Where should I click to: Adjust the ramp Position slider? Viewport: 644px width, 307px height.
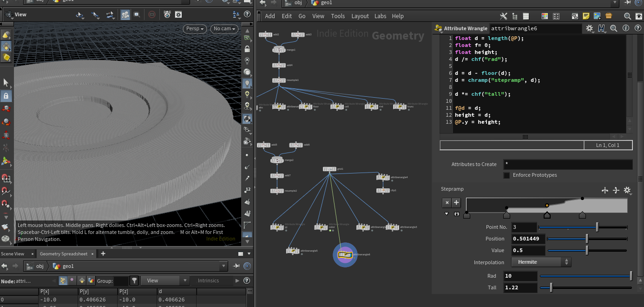588,239
